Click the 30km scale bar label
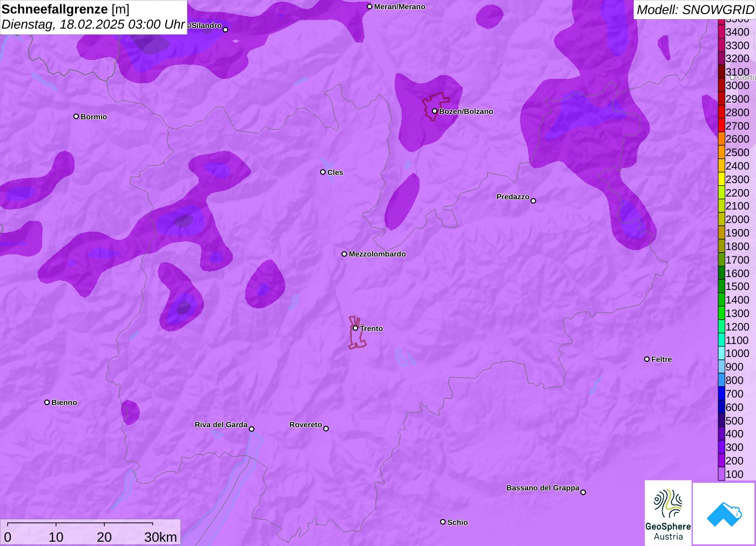This screenshot has width=756, height=546. 160,537
